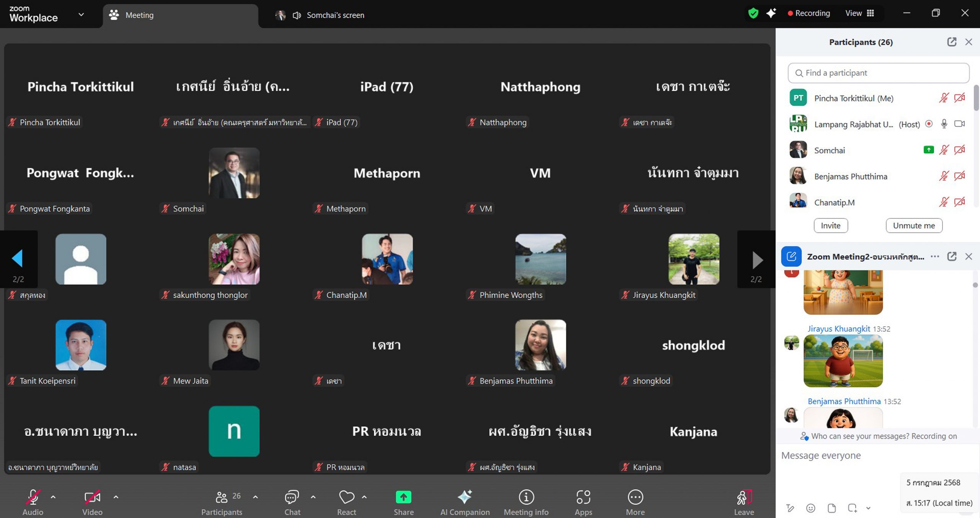Click the Message everyone input box

[x=878, y=456]
